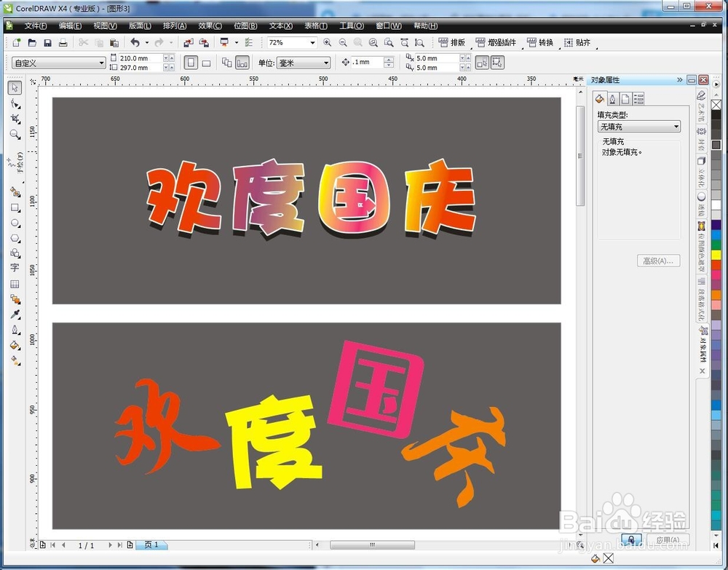Select the Crop tool
The image size is (728, 570).
click(15, 119)
